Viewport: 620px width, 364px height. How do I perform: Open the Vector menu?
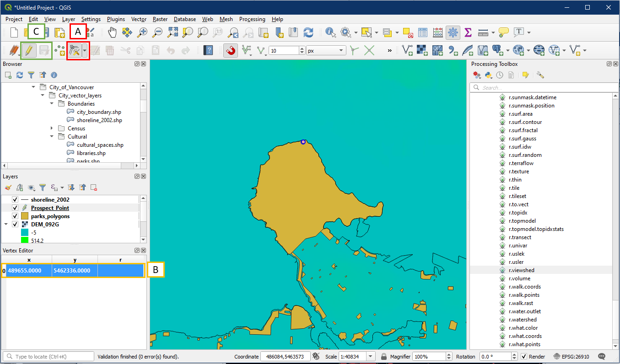click(139, 19)
